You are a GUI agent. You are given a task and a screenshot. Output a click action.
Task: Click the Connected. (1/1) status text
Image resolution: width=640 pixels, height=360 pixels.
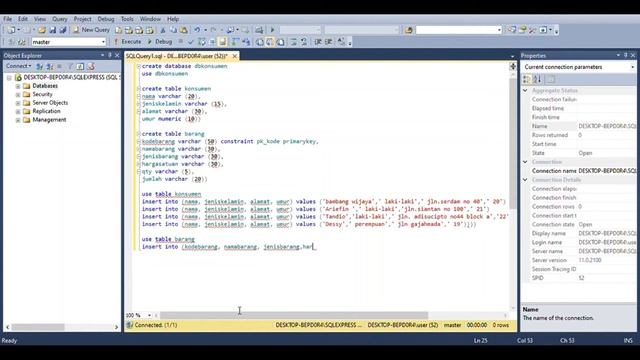click(x=156, y=325)
